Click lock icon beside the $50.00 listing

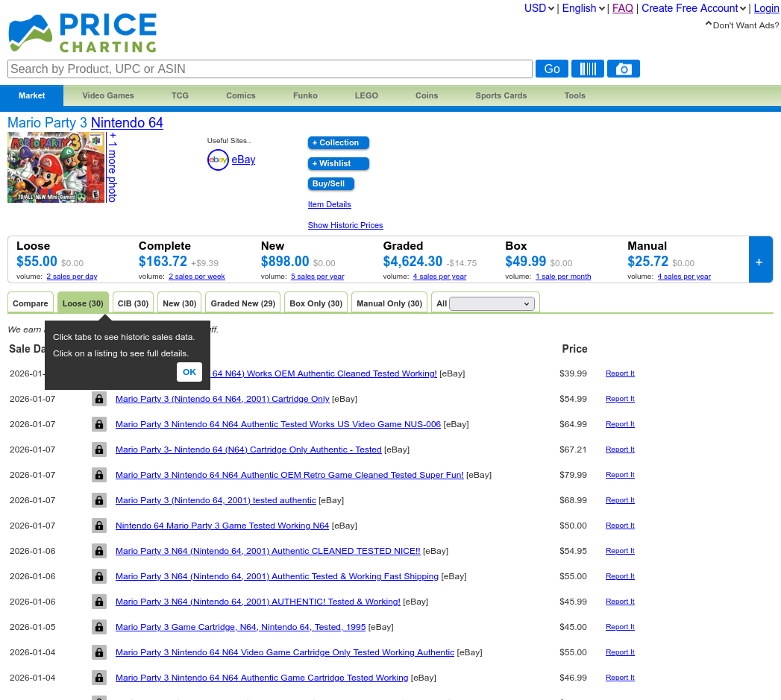98,526
